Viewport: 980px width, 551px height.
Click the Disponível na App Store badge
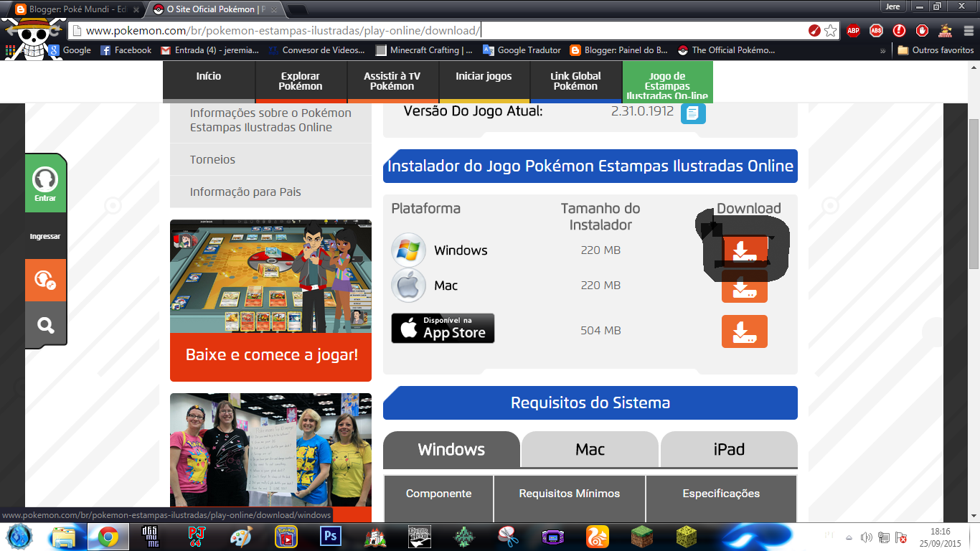pyautogui.click(x=443, y=329)
